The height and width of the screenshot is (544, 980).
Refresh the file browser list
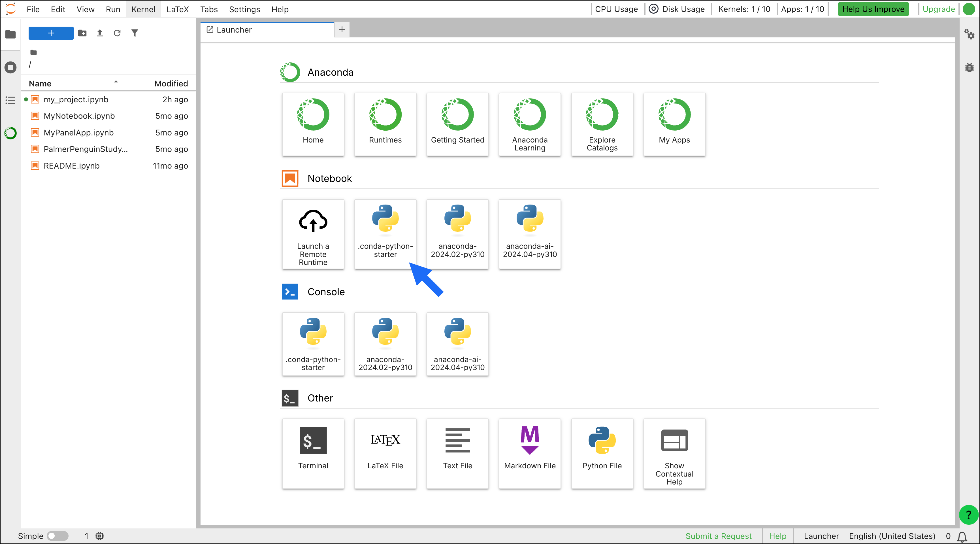[x=117, y=33]
